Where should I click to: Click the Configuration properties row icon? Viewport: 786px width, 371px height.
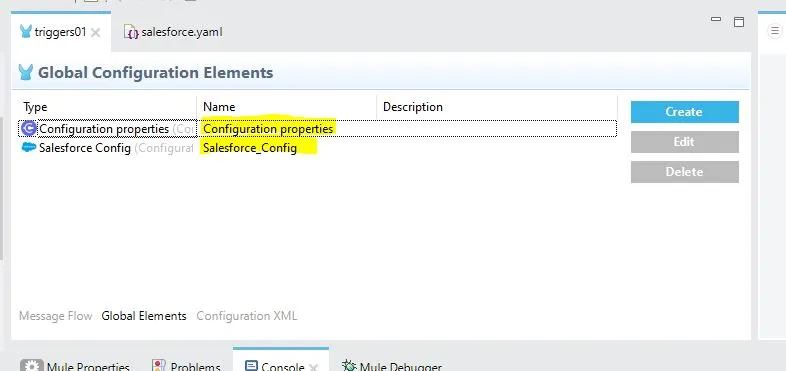click(x=29, y=129)
